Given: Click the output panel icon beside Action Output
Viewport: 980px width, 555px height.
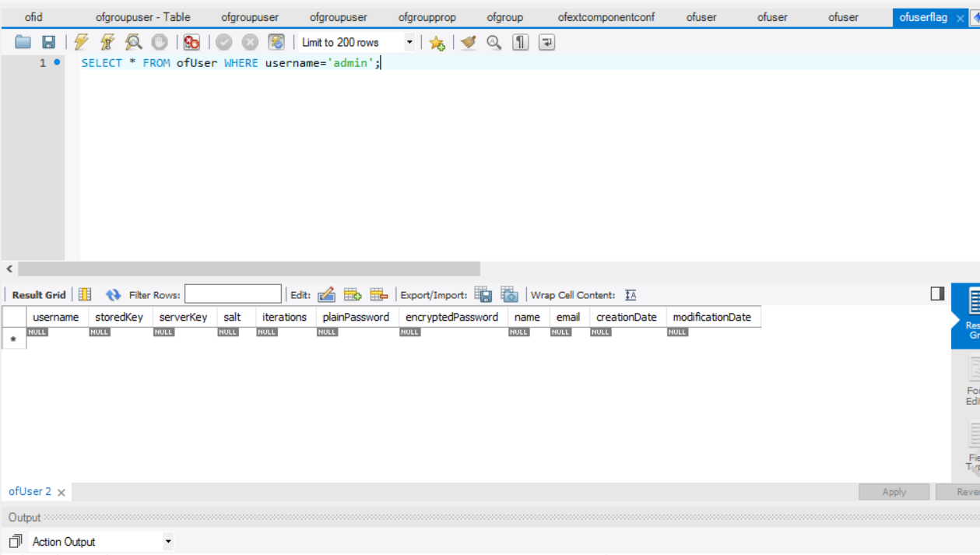Looking at the screenshot, I should coord(16,541).
